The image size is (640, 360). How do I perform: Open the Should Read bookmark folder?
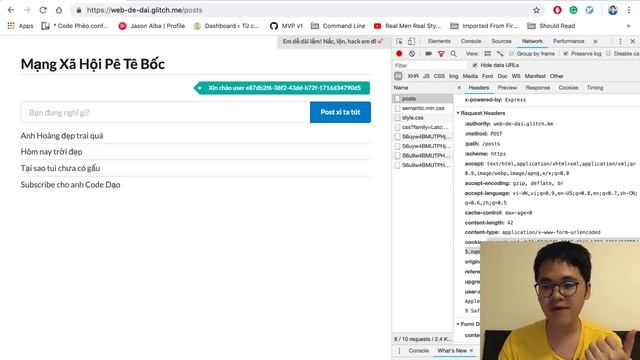(x=551, y=26)
